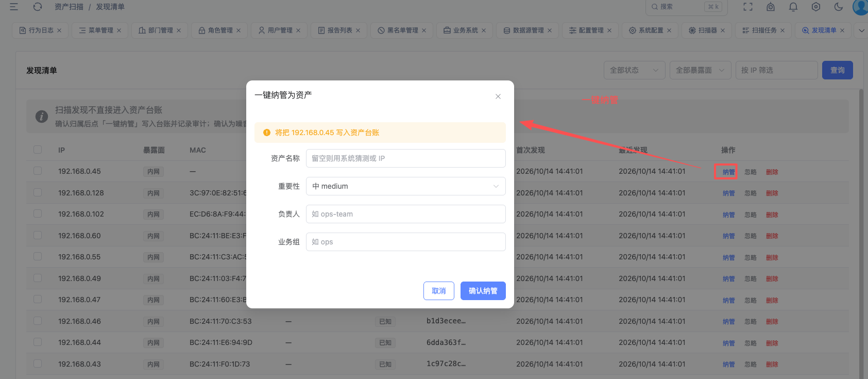The height and width of the screenshot is (379, 868).
Task: Switch to the 部门管理 tab
Action: coord(160,30)
